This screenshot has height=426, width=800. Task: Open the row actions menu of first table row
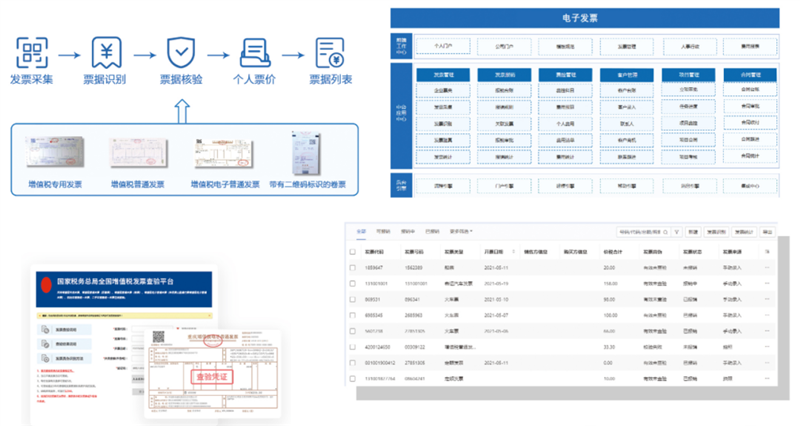tap(767, 268)
